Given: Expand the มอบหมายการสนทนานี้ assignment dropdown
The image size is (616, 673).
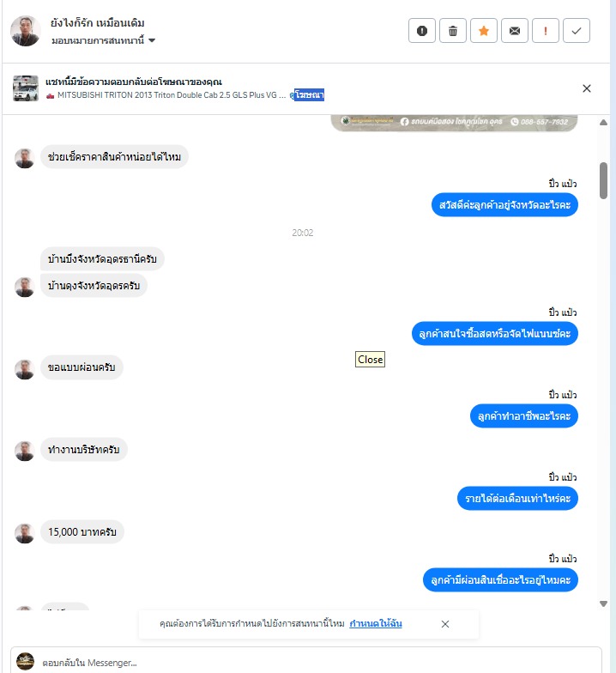Looking at the screenshot, I should point(103,40).
